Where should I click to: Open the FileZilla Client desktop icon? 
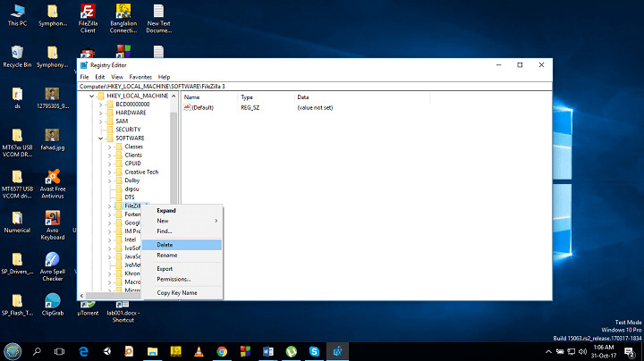88,12
